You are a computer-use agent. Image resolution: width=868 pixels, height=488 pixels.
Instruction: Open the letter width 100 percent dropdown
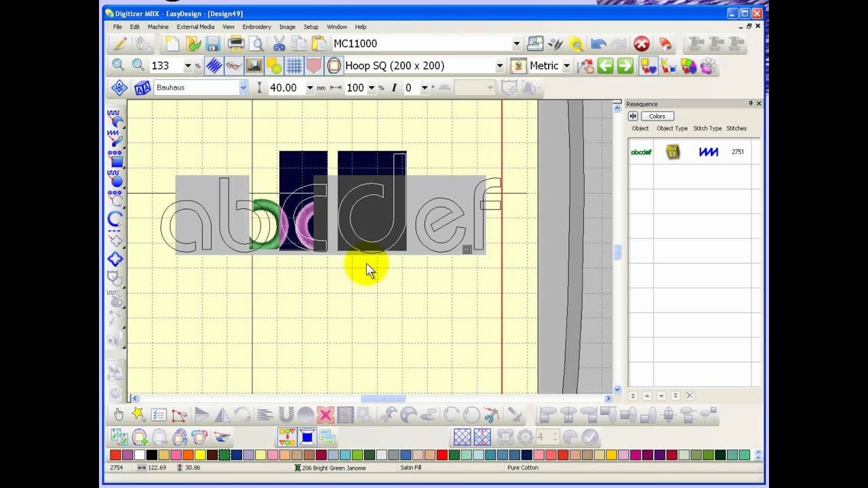(x=371, y=87)
